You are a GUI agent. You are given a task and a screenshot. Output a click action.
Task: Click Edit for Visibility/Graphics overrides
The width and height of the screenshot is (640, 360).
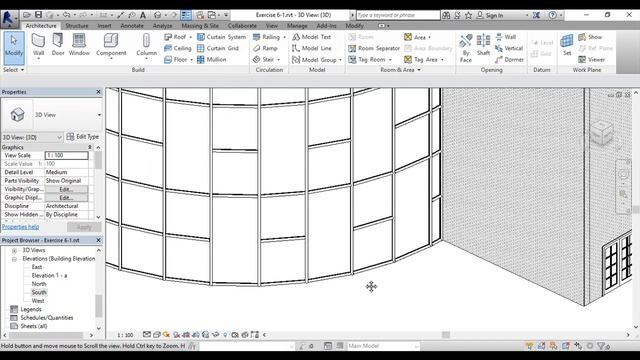(66, 189)
